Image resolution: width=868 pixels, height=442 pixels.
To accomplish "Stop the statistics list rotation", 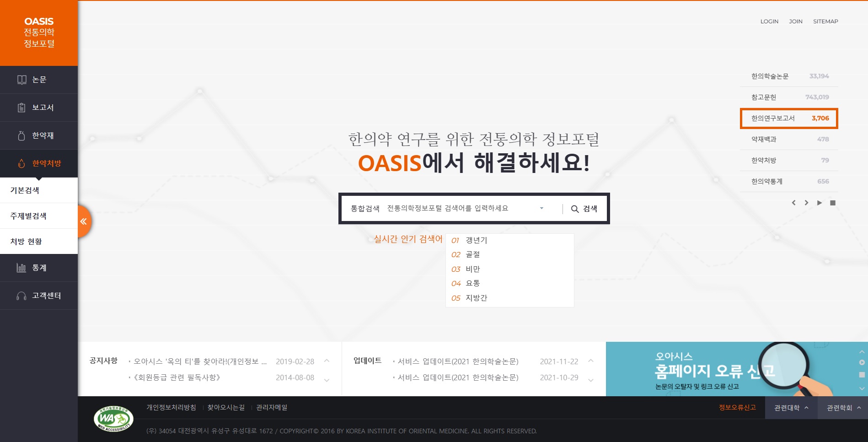I will 833,203.
